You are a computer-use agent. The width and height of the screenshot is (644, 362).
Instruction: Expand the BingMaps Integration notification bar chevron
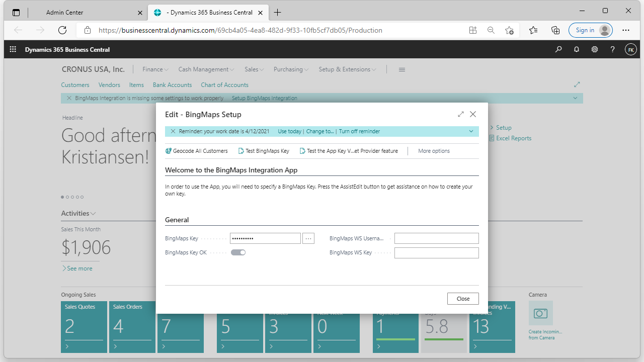(x=575, y=98)
